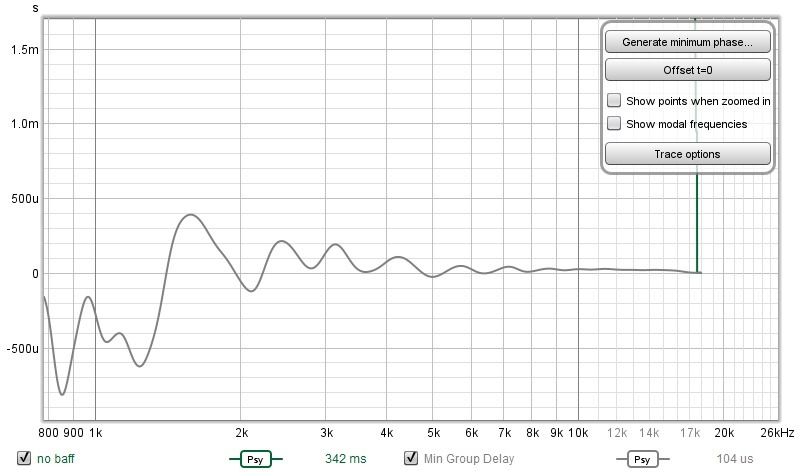Select the 342 ms value
Viewport: 800px width, 473px height.
click(x=345, y=459)
